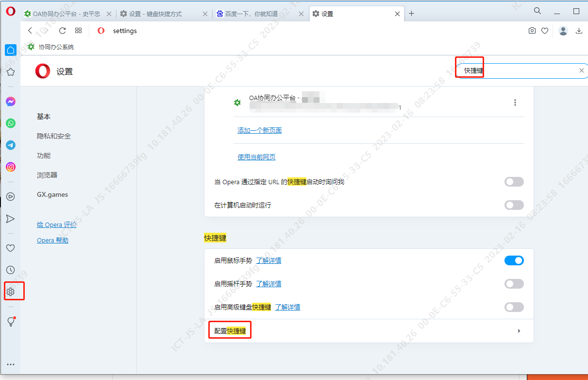Enable advanced keyboard shortcuts toggle
The height and width of the screenshot is (380, 588).
pyautogui.click(x=514, y=307)
